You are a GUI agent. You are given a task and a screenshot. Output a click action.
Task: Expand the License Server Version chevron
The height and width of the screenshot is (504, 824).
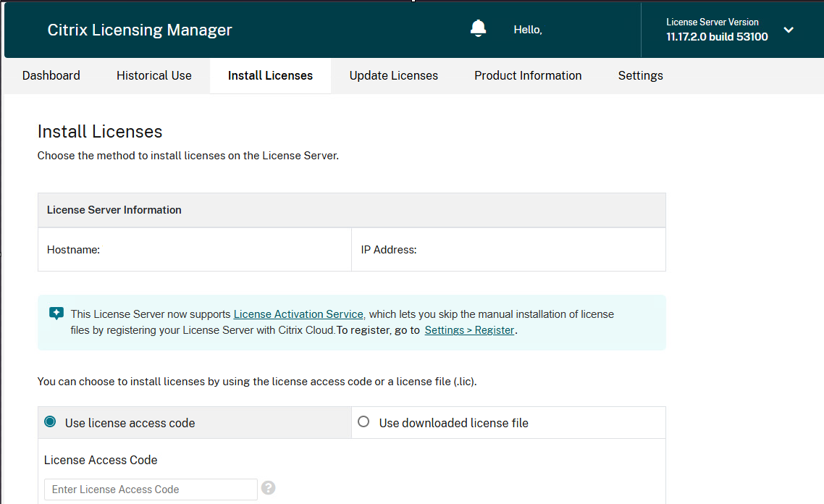[x=789, y=30]
